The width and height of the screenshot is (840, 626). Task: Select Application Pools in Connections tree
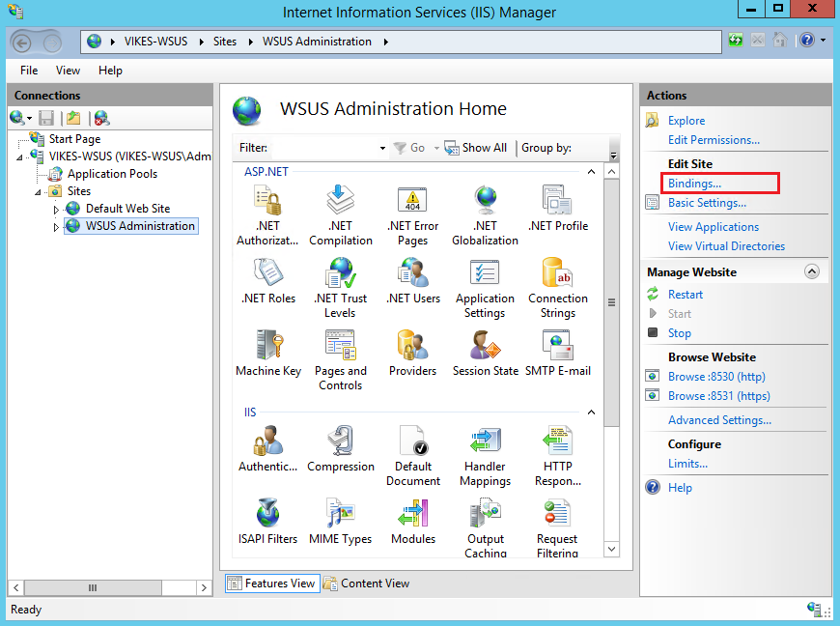point(112,174)
